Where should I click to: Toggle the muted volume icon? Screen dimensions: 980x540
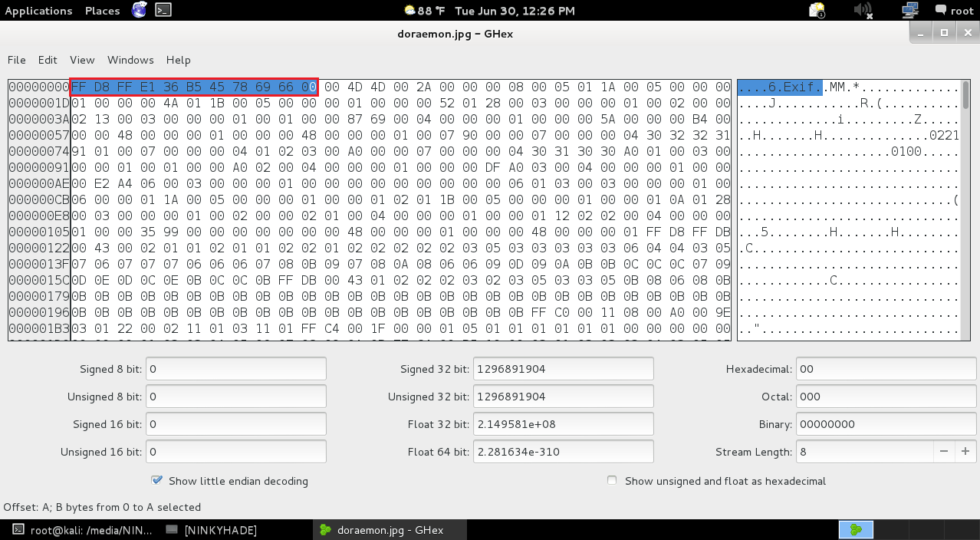point(863,11)
